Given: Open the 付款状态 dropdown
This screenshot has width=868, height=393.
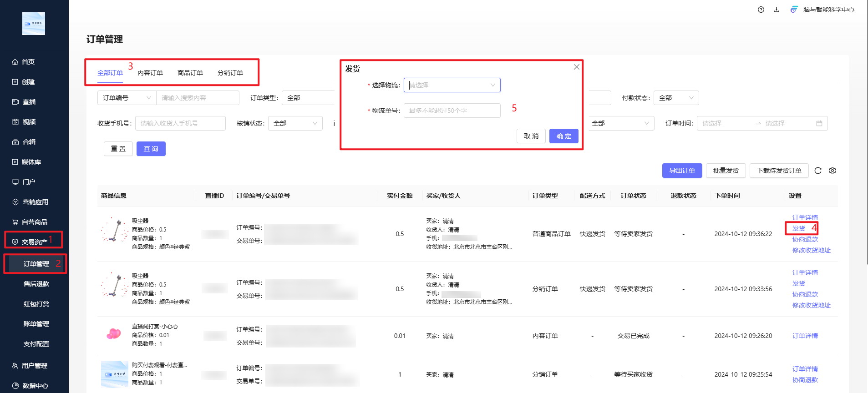Looking at the screenshot, I should (x=676, y=98).
